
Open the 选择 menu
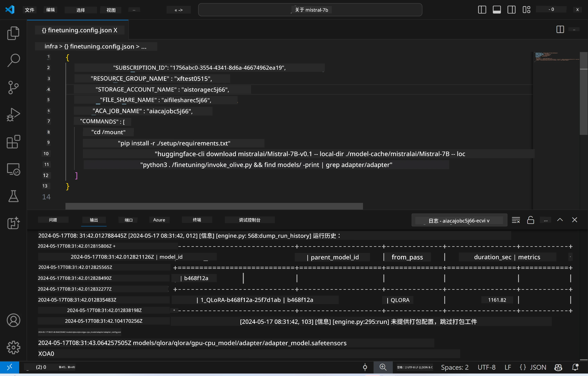[81, 10]
